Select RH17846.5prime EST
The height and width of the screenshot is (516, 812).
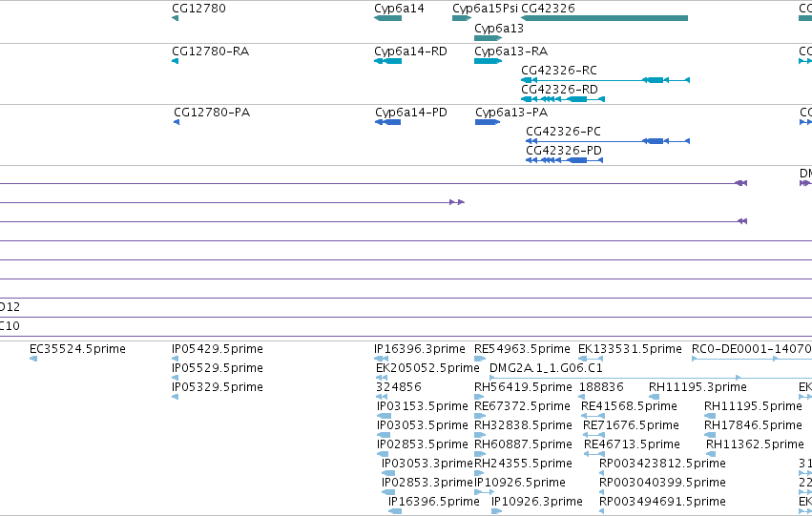(x=710, y=435)
